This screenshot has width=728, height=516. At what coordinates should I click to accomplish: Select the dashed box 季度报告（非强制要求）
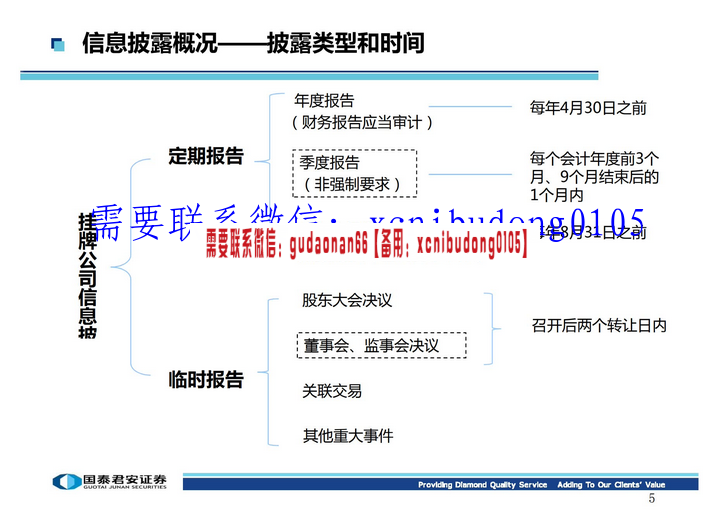point(355,174)
